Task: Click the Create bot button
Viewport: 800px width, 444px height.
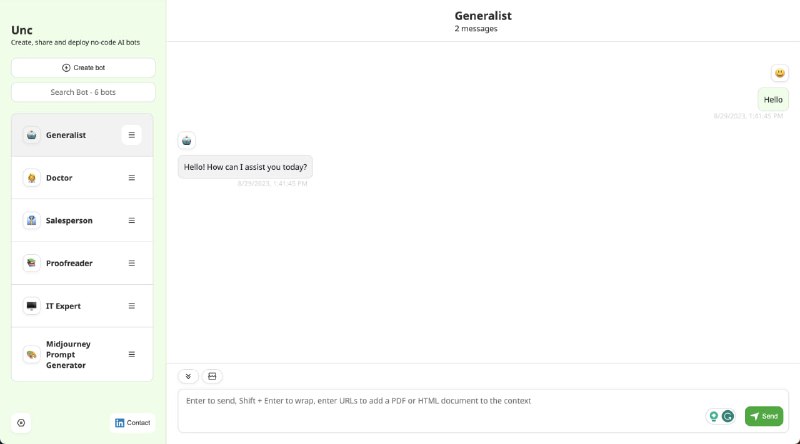Action: click(x=83, y=68)
